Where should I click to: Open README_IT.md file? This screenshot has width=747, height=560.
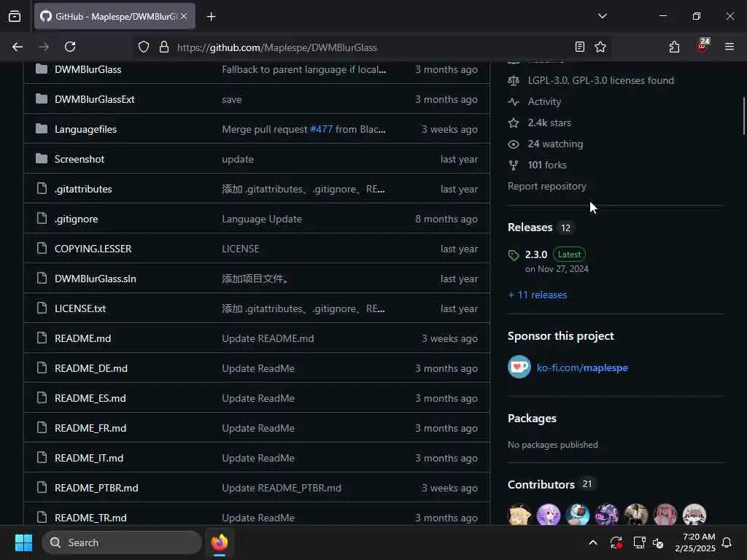coord(89,458)
